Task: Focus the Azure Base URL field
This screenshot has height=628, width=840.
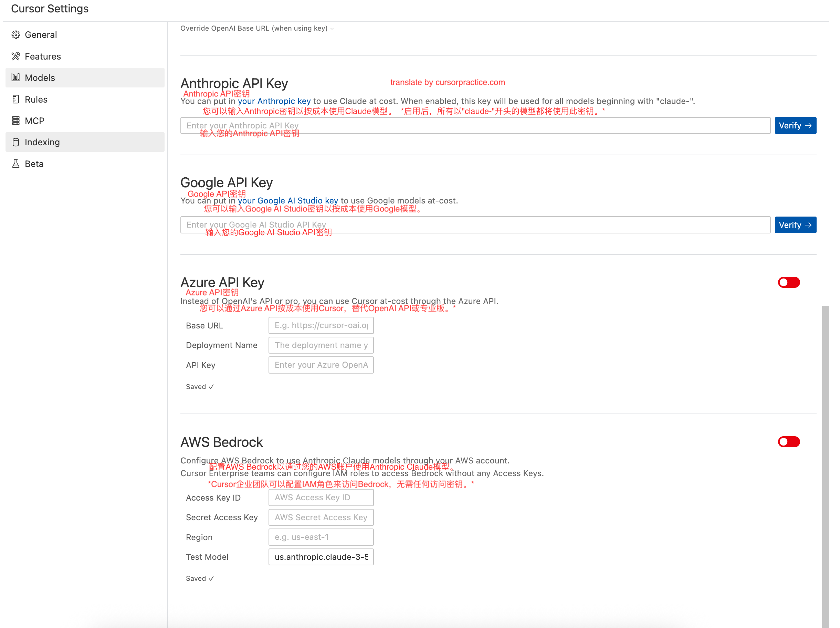Action: click(321, 326)
